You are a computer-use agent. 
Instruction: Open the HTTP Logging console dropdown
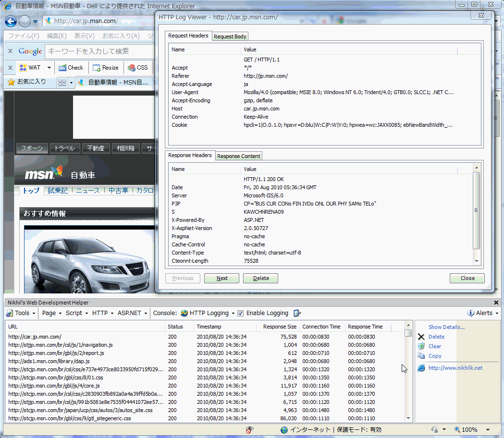208,313
